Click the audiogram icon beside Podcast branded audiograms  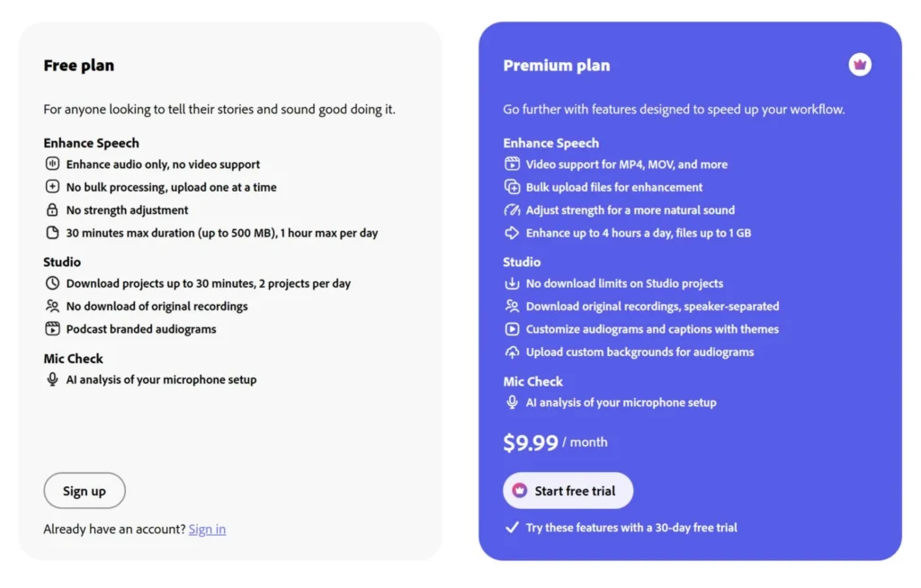tap(52, 329)
